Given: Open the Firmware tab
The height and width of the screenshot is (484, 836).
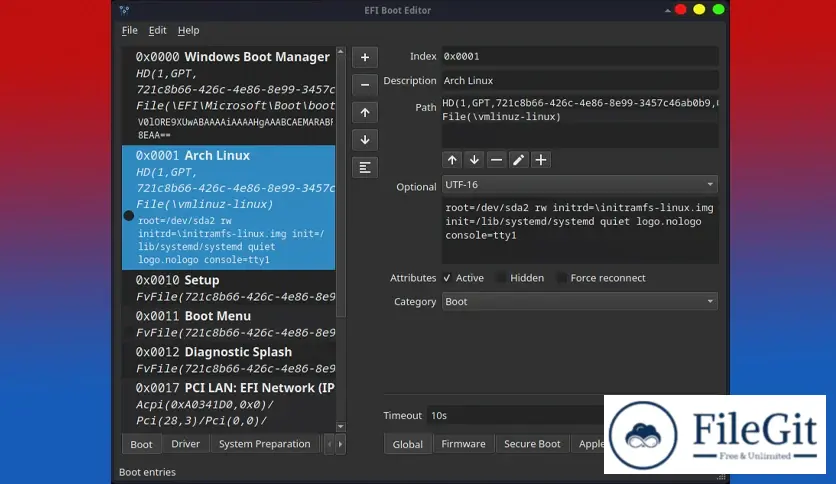Looking at the screenshot, I should coord(463,444).
